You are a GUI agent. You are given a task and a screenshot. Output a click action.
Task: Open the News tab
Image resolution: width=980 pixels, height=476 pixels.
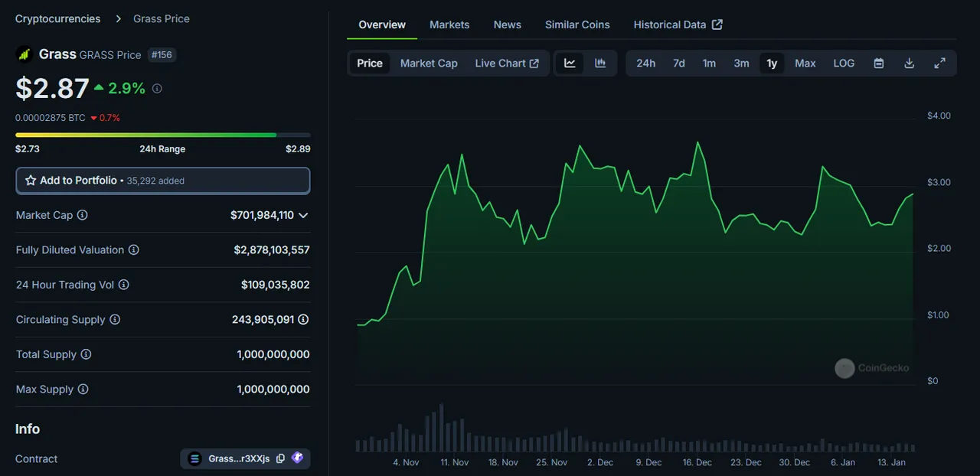tap(508, 24)
